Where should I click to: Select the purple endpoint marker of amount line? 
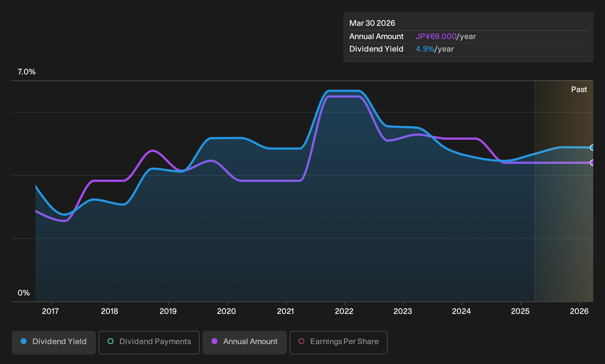592,163
